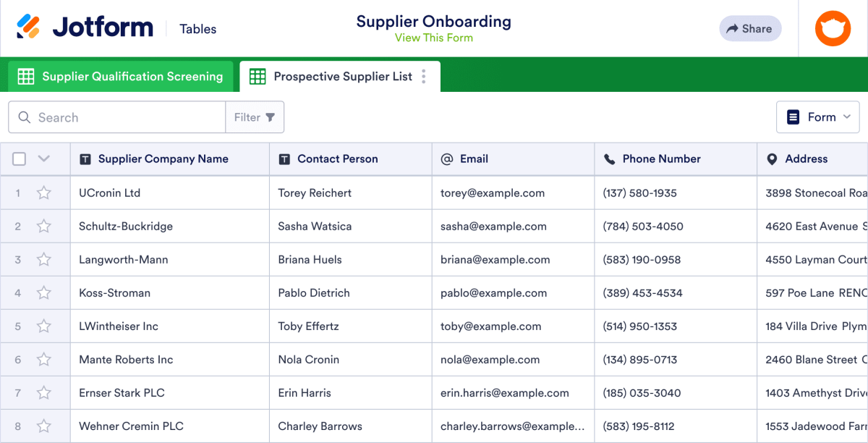Open Prospective Supplier List tab options dots
Viewport: 868px width, 443px height.
[x=424, y=77]
